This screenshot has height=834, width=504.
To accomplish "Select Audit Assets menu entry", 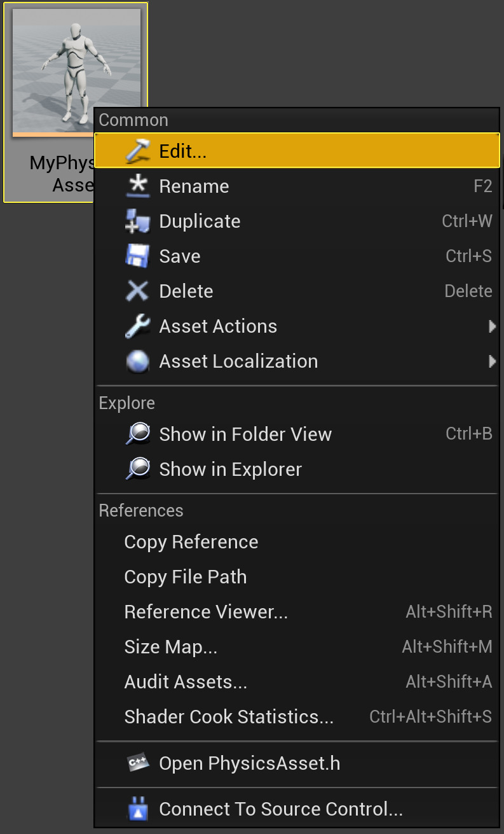I will tap(186, 682).
